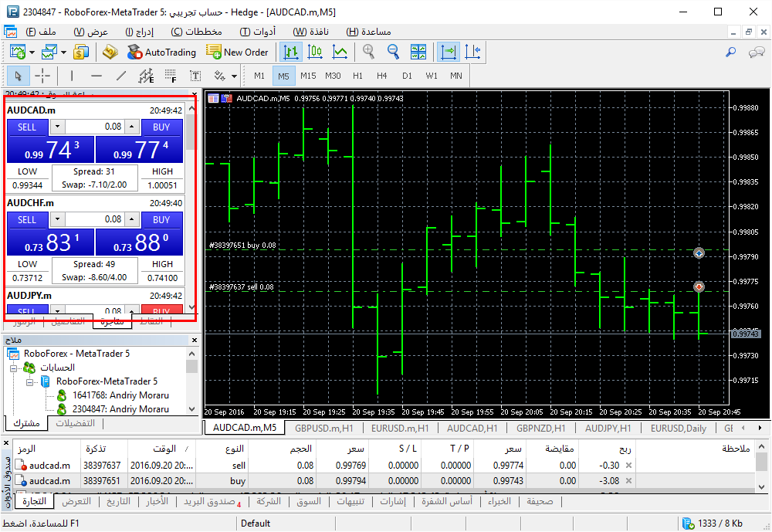Select the arrow cursor tool
The height and width of the screenshot is (532, 772).
(x=19, y=76)
